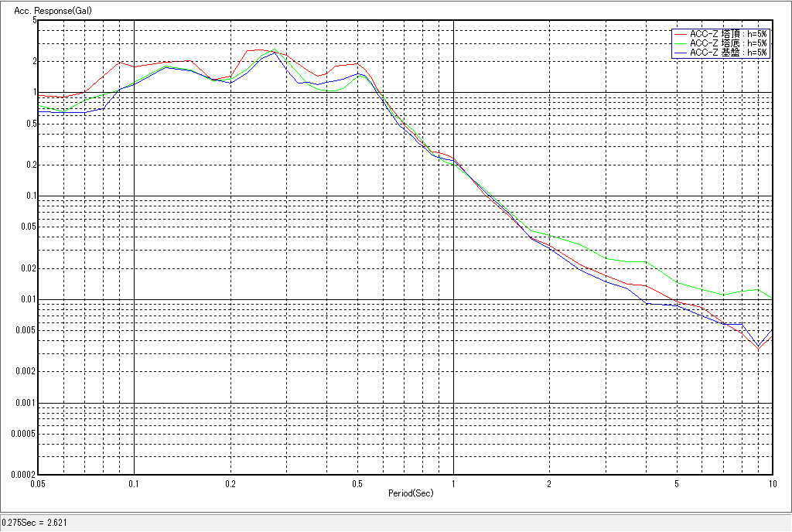The height and width of the screenshot is (532, 792).
Task: Click the red line swatch in the legend
Action: (x=681, y=34)
